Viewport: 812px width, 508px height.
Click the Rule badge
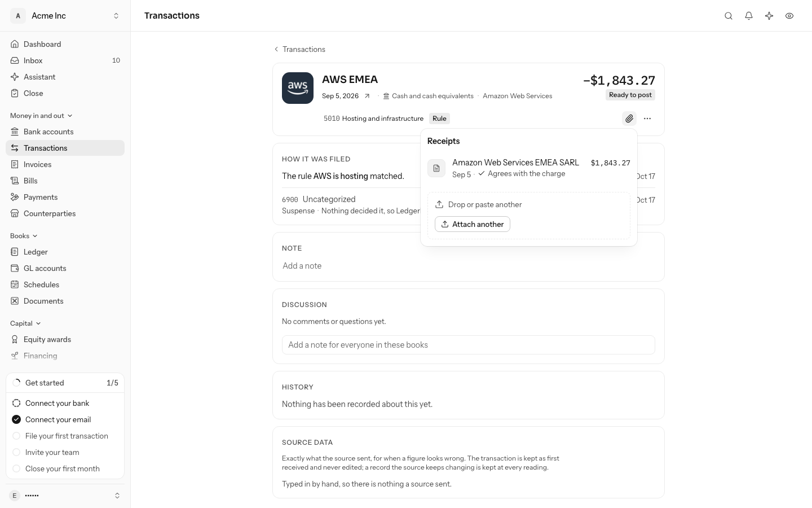[x=439, y=119]
